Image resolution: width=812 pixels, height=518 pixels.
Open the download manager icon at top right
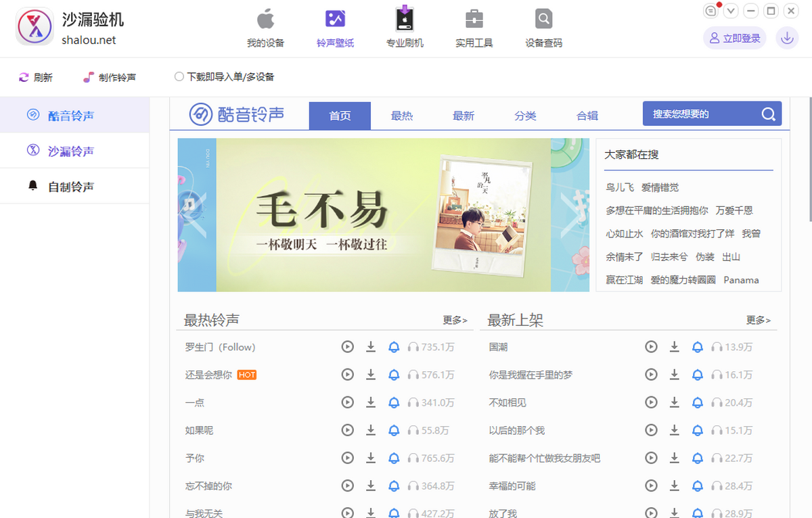coord(786,39)
